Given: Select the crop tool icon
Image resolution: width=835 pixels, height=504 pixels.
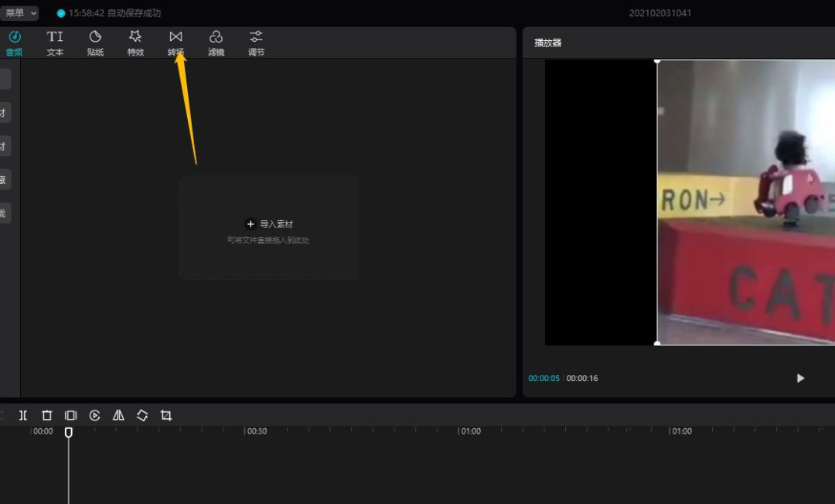Looking at the screenshot, I should point(166,416).
